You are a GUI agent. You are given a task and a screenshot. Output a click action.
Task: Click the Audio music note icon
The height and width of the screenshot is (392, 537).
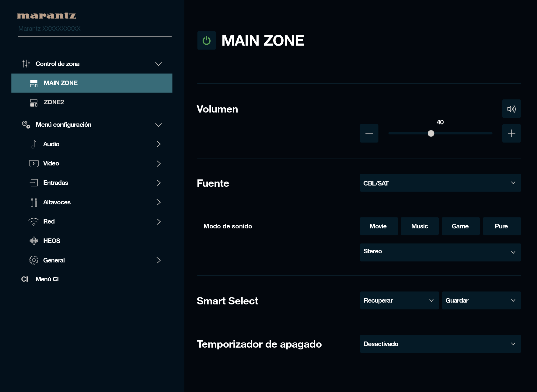point(34,144)
